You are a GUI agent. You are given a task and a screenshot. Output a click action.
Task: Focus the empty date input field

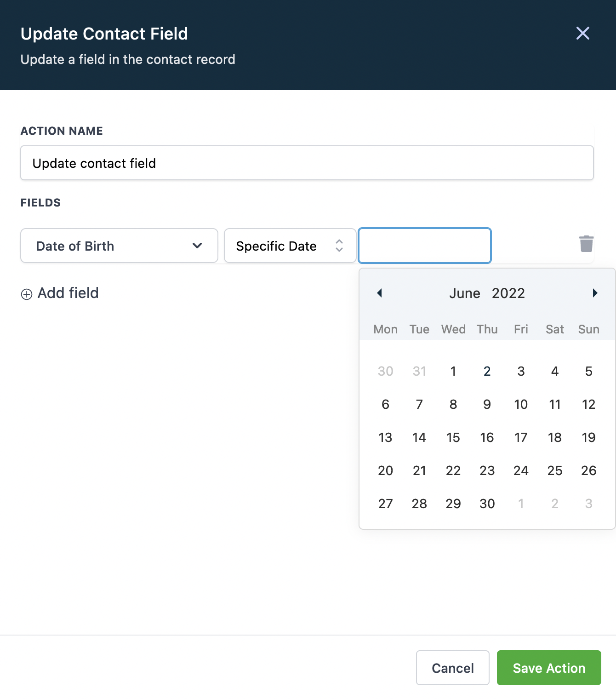(x=424, y=246)
